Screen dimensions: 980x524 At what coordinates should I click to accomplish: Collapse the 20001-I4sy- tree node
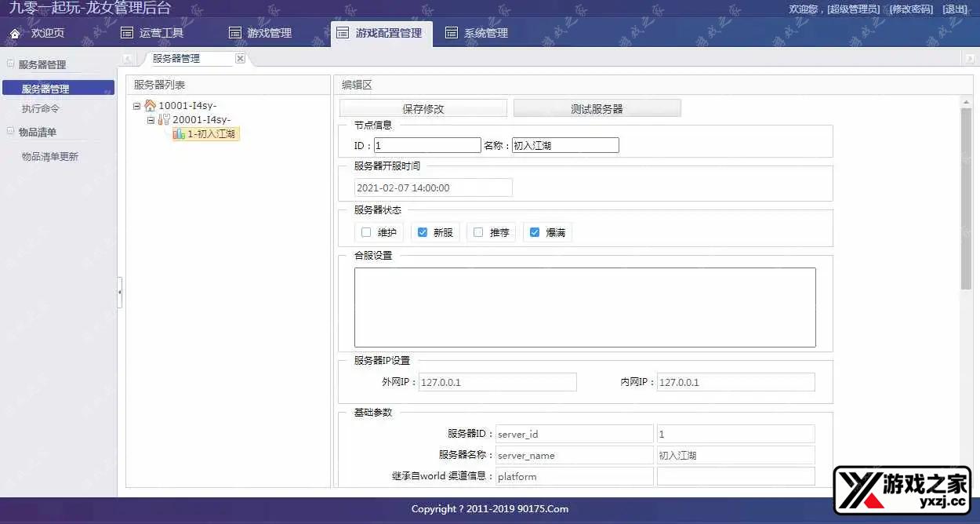[151, 120]
